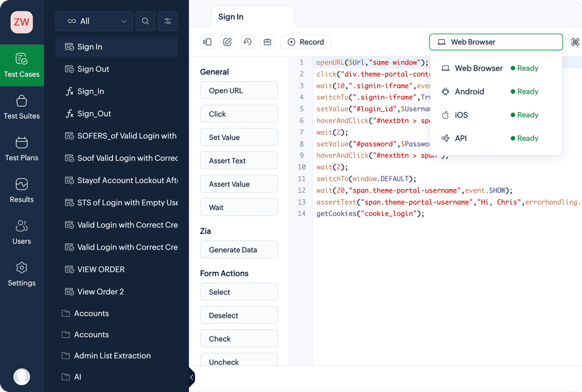Start recording with the Record button
This screenshot has width=582, height=392.
coord(305,42)
